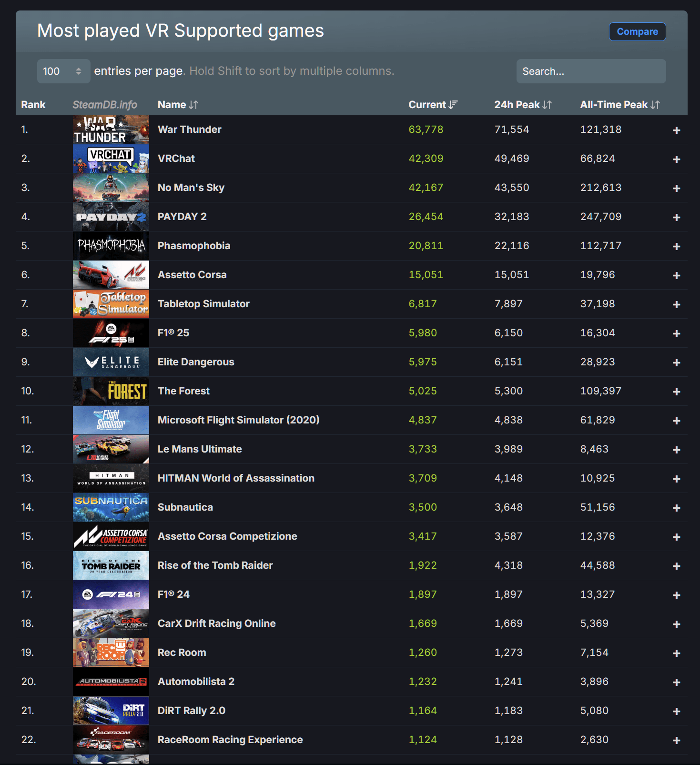The image size is (700, 765).
Task: Add Tabletop Simulator with plus icon
Action: point(676,304)
